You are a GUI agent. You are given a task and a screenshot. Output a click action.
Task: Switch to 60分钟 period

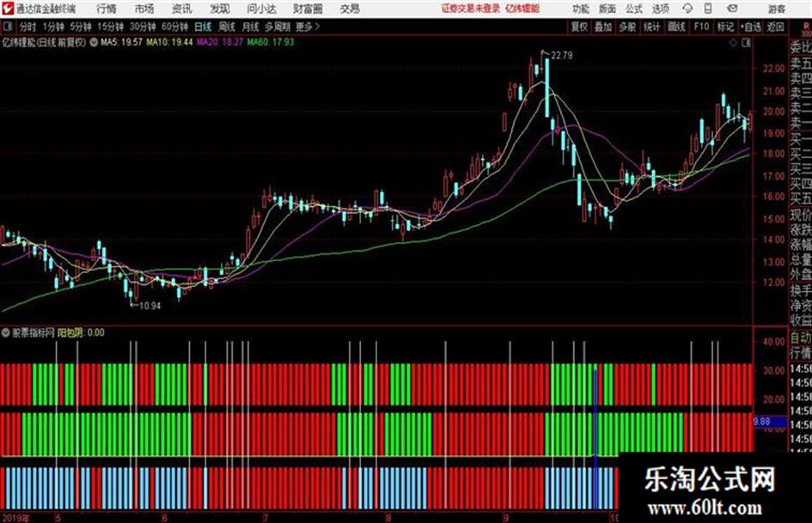(x=175, y=27)
